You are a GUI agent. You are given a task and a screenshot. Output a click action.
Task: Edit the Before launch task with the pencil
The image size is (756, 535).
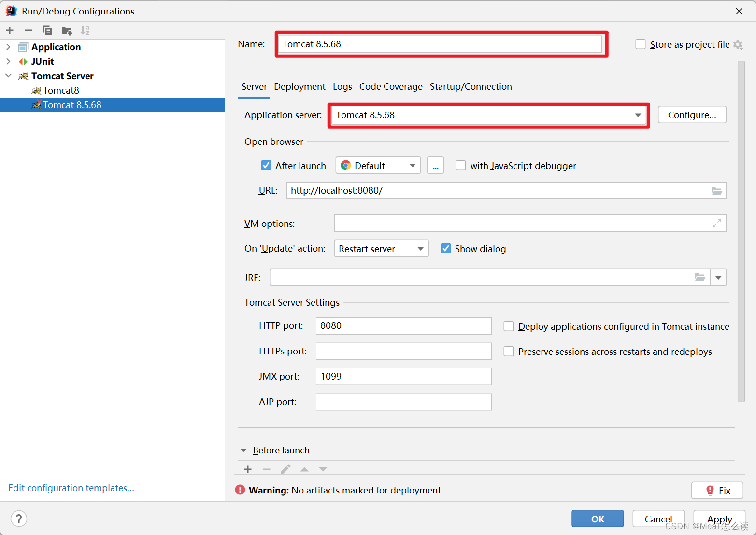point(285,469)
